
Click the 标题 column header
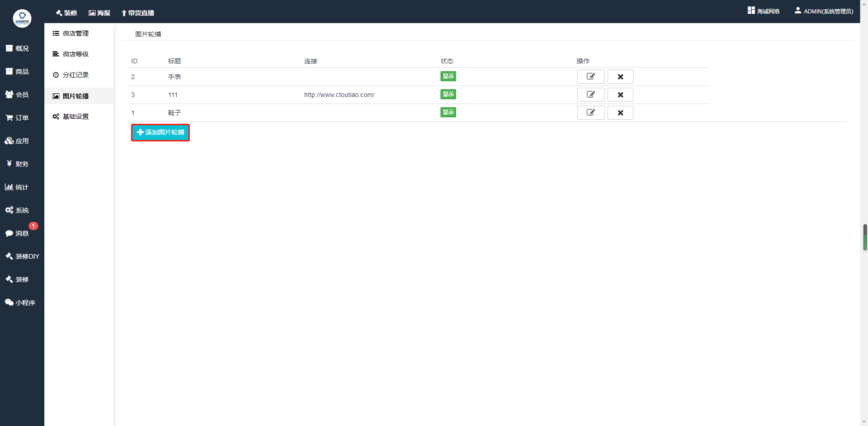[175, 61]
